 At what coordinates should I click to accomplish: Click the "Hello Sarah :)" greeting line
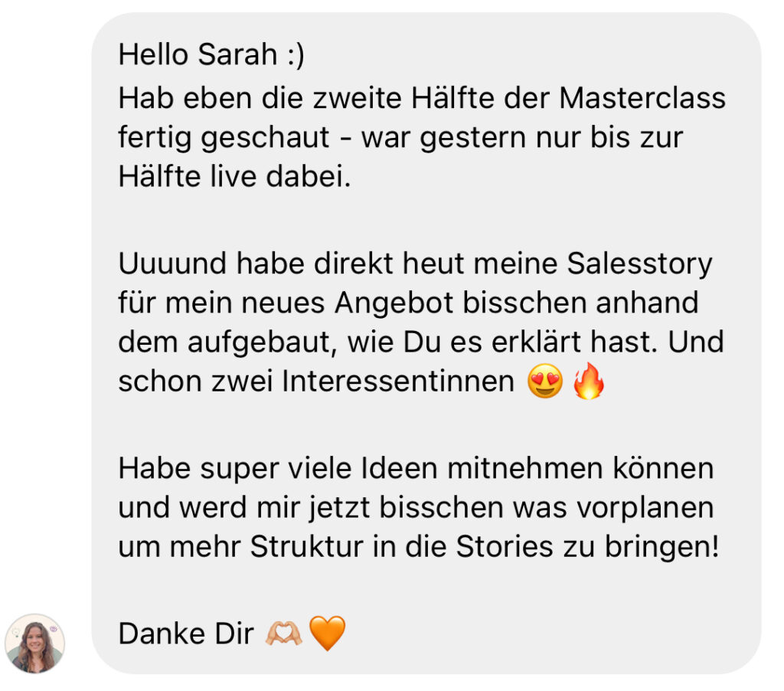[x=211, y=54]
